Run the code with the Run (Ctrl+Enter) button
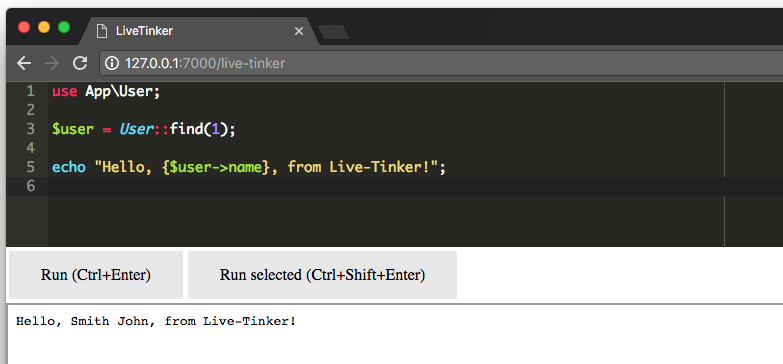 (96, 275)
